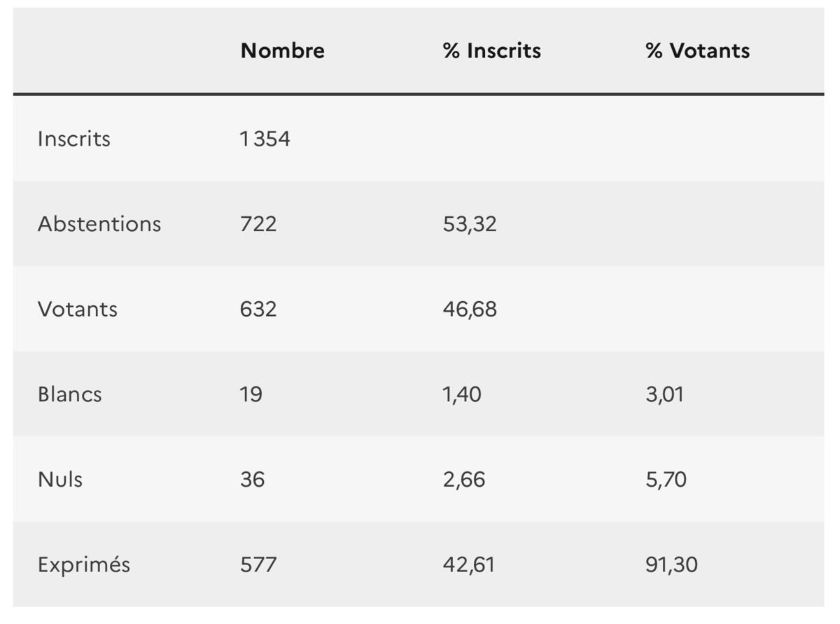Click the Nuls % Inscrits value 2,66
This screenshot has height=624, width=840.
[x=464, y=480]
